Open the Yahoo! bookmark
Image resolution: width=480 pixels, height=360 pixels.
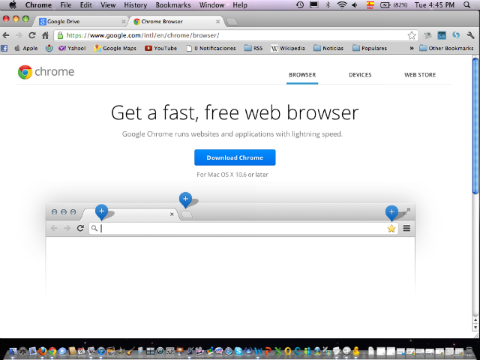click(x=72, y=48)
